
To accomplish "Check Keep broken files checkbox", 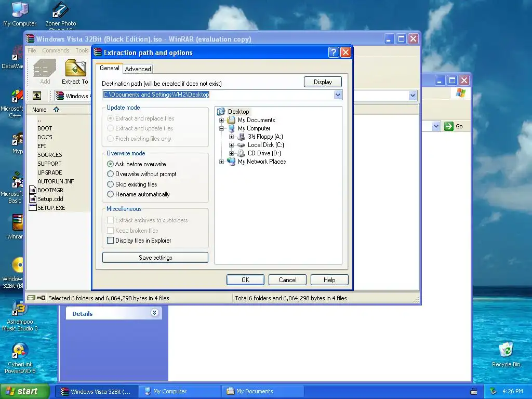I will [x=110, y=230].
